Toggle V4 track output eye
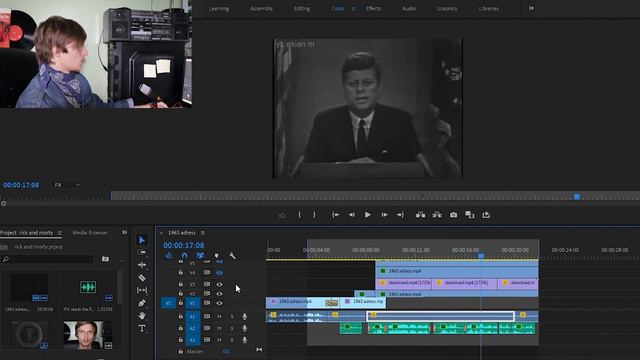 219,272
